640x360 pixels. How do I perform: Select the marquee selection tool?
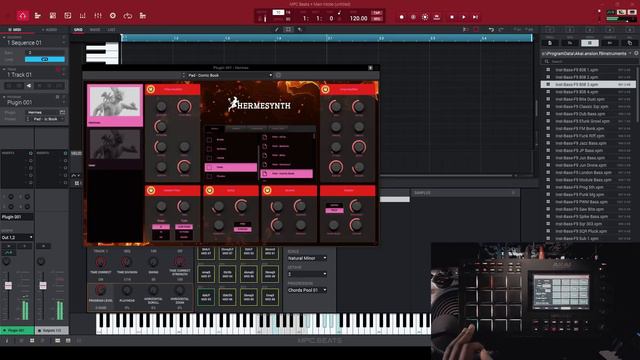coord(288,29)
